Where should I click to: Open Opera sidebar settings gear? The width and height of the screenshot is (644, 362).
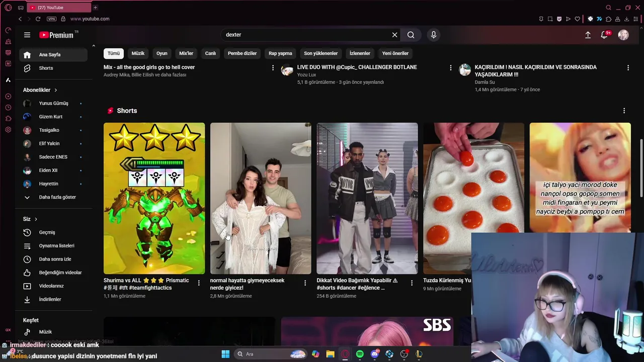[x=8, y=130]
